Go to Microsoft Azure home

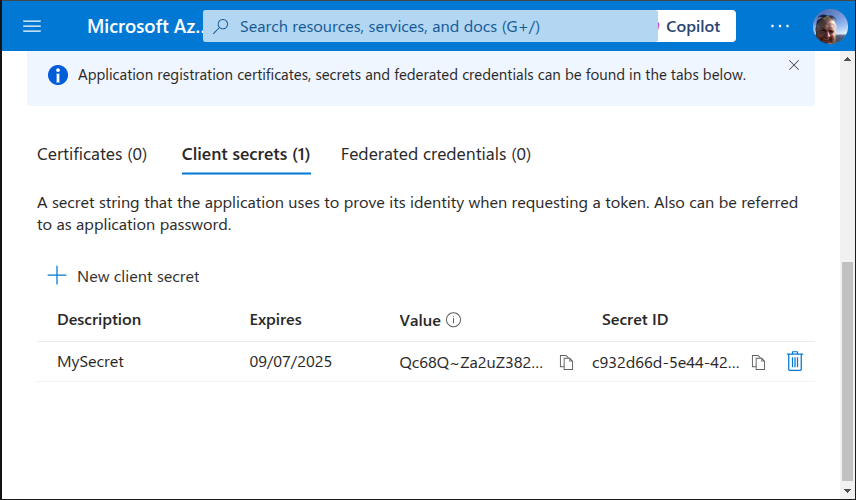pyautogui.click(x=145, y=26)
